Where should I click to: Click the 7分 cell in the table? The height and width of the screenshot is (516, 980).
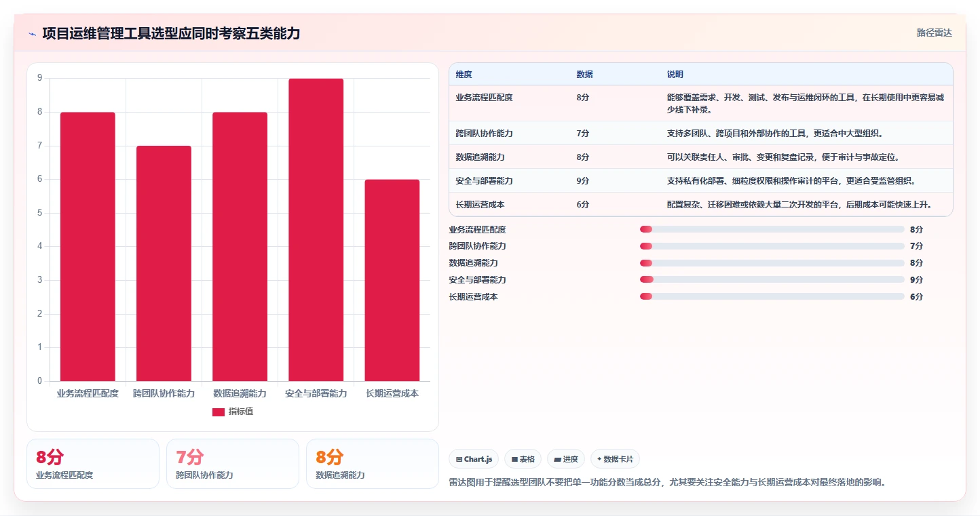click(582, 134)
